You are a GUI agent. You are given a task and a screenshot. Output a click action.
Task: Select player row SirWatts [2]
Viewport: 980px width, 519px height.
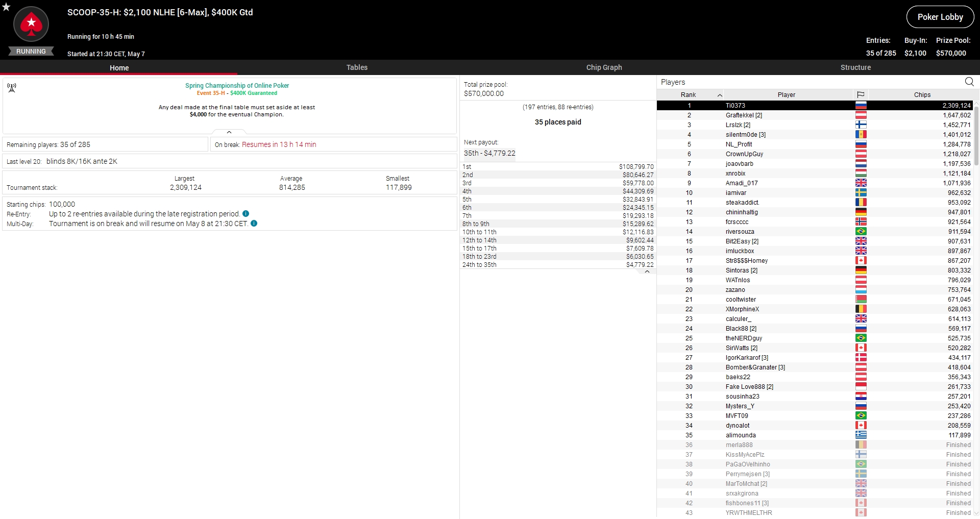pyautogui.click(x=815, y=348)
